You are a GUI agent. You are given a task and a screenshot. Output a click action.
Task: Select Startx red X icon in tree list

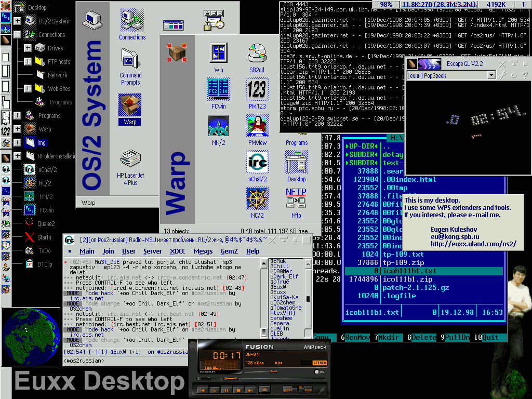[30, 237]
